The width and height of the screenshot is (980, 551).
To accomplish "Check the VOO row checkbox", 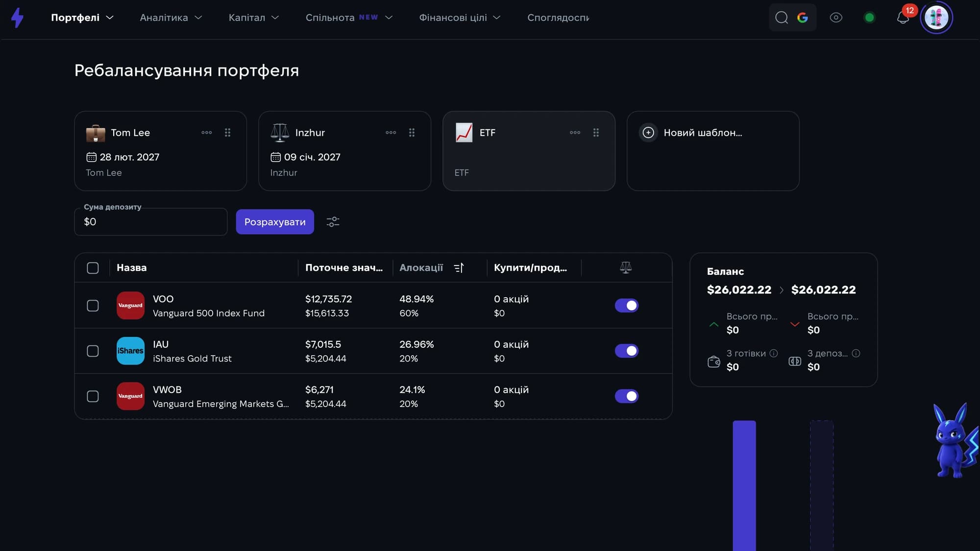I will (93, 306).
